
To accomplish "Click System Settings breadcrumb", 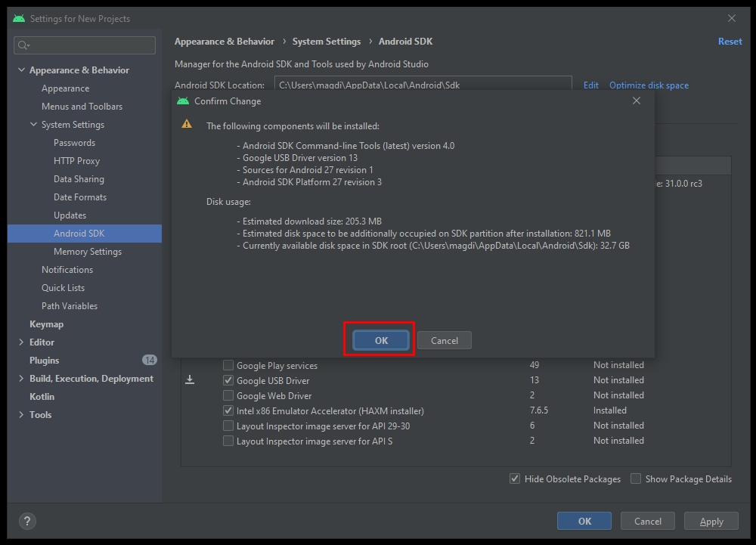I will point(327,42).
